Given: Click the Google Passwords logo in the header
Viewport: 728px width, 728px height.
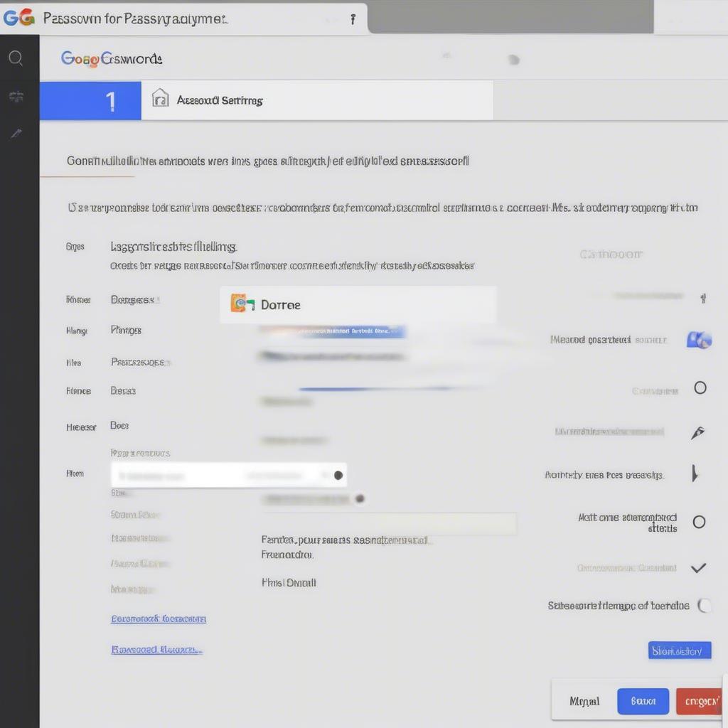Looking at the screenshot, I should point(112,59).
